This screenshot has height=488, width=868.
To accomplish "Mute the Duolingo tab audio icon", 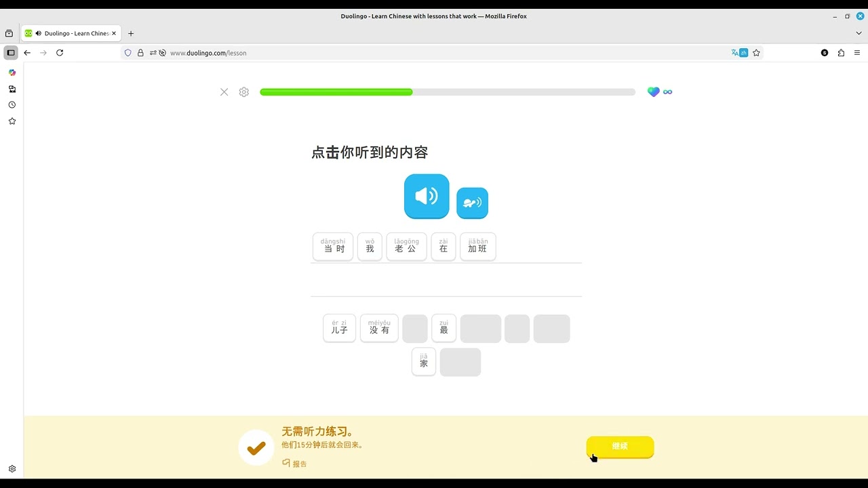I will 39,33.
